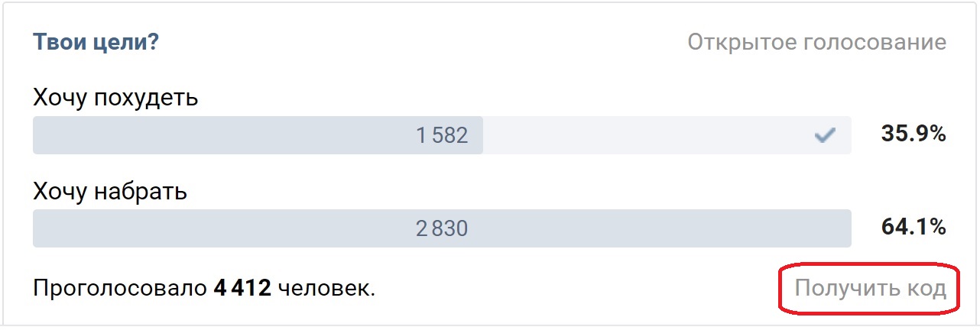The height and width of the screenshot is (330, 980).
Task: Click the word "человек" in the footer
Action: (324, 290)
